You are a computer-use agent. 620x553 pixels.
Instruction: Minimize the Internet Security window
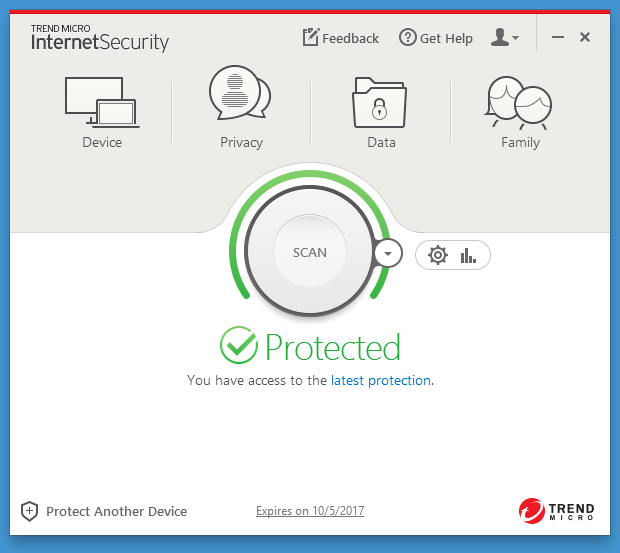click(x=558, y=38)
